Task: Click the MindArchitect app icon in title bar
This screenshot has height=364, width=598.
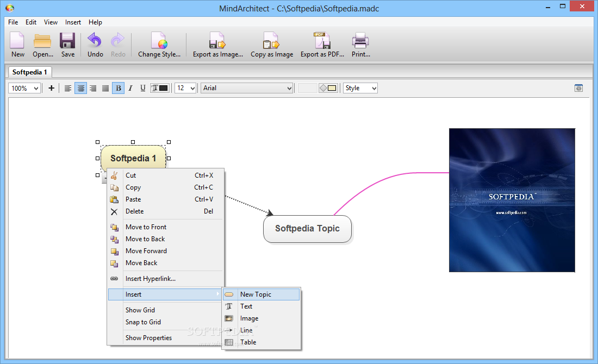Action: click(x=10, y=8)
